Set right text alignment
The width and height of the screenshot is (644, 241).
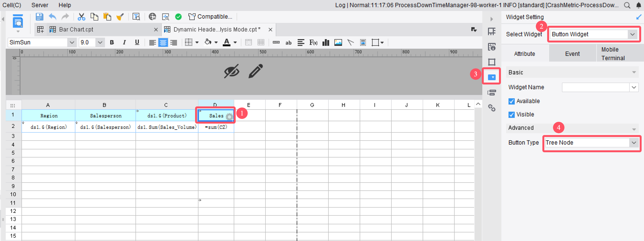(173, 43)
